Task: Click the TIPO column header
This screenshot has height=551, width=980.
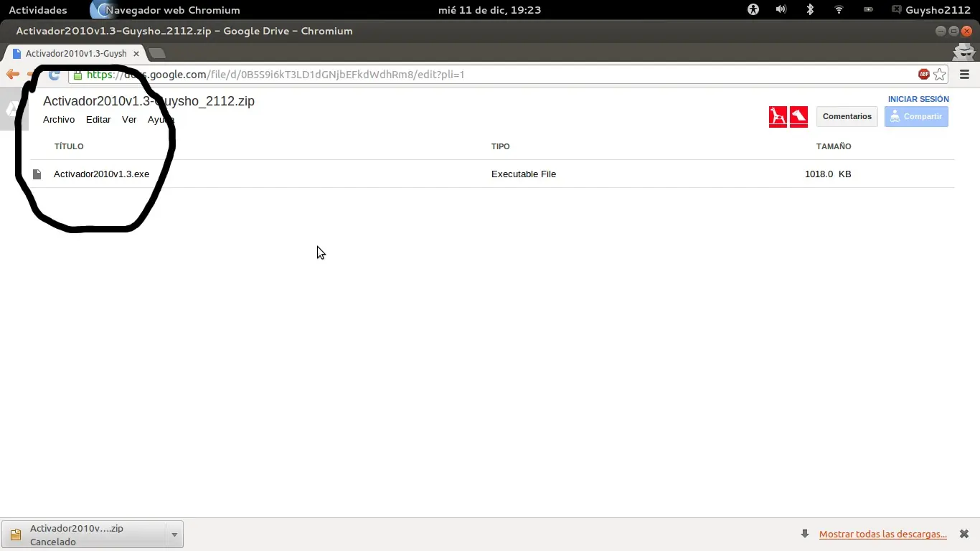Action: pyautogui.click(x=501, y=146)
